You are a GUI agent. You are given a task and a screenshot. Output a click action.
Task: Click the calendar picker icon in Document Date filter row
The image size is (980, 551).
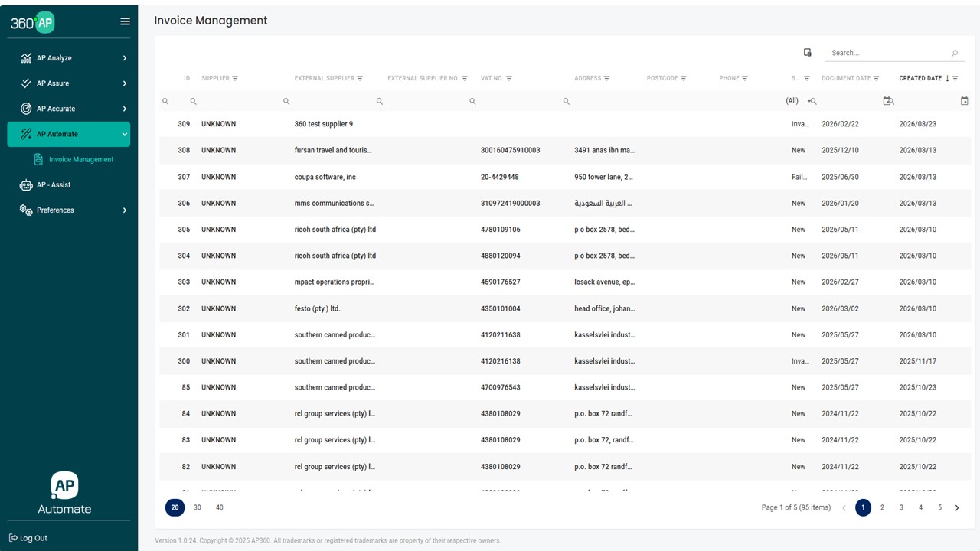pos(887,100)
